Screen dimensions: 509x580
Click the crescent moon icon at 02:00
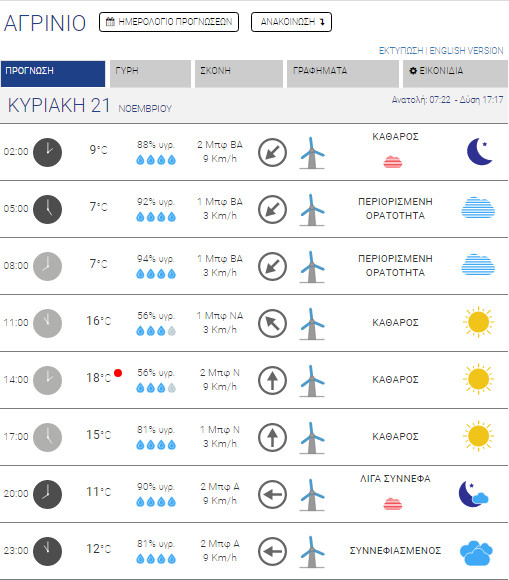[x=479, y=151]
